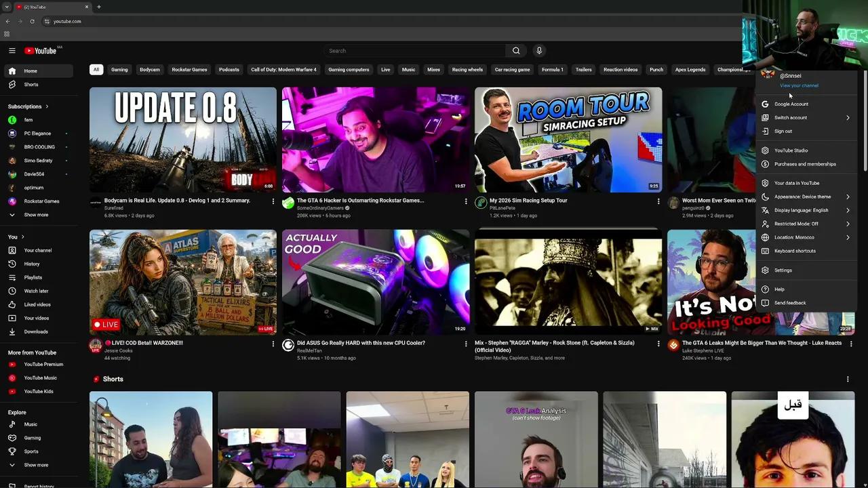Open more options for Bodycam Update 0.8 video
The height and width of the screenshot is (488, 868).
[x=273, y=201]
